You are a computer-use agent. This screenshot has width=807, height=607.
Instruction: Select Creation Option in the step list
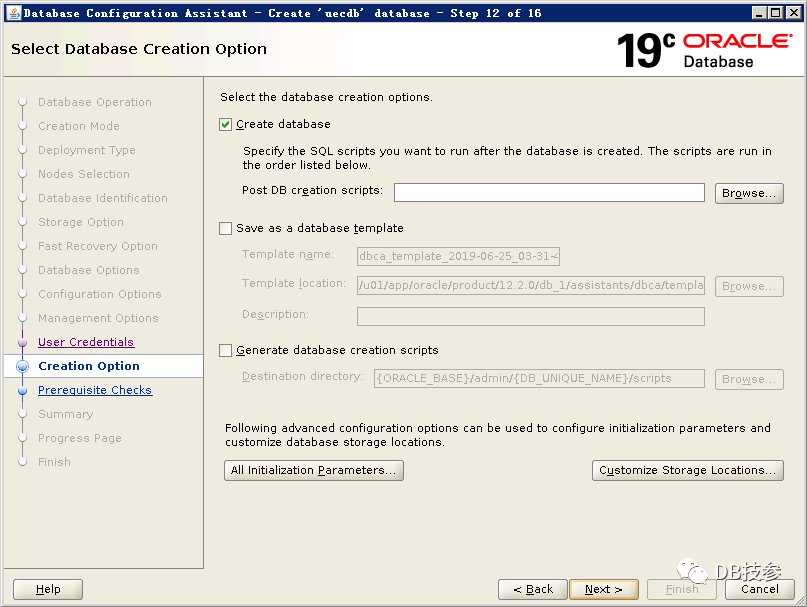pyautogui.click(x=88, y=367)
